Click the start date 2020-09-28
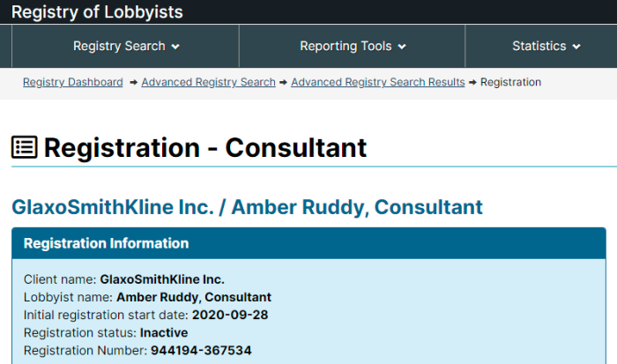 (x=230, y=315)
